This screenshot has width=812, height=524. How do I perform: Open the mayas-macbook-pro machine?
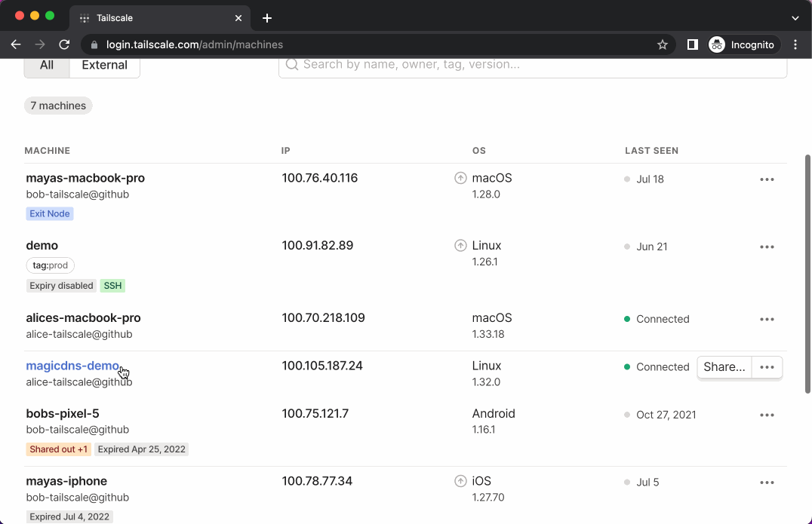tap(85, 178)
